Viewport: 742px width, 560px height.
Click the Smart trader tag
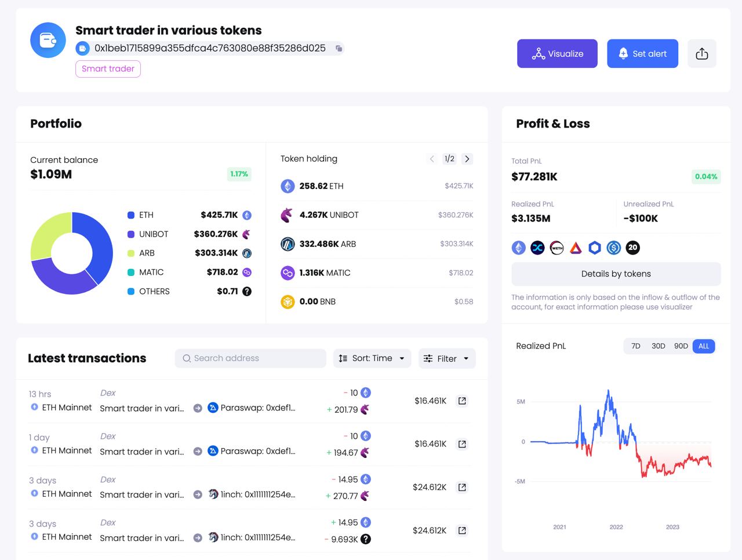click(108, 69)
